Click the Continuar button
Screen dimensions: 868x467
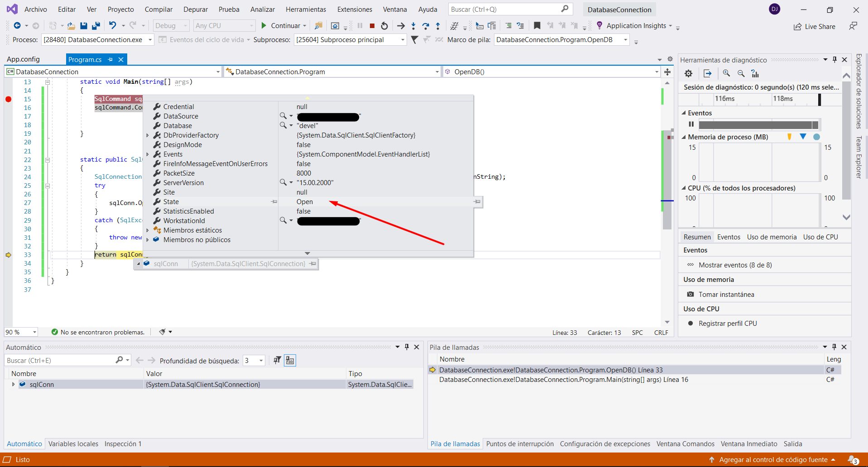(x=281, y=26)
